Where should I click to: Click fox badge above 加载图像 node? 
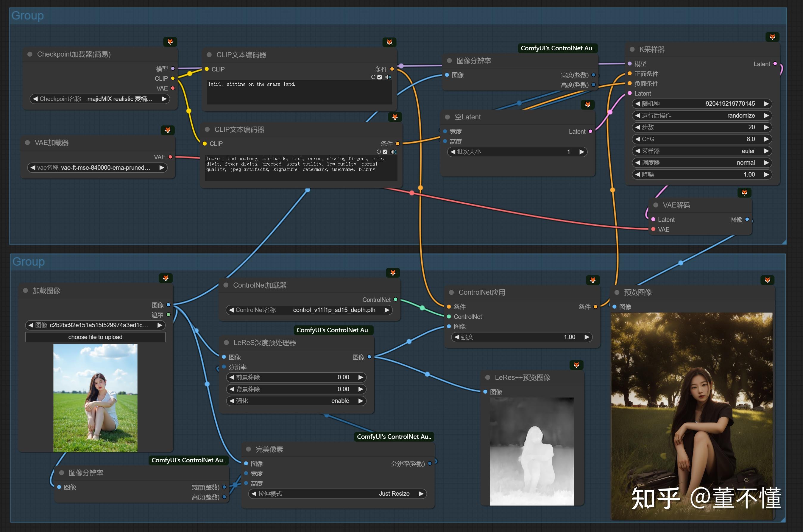(166, 278)
